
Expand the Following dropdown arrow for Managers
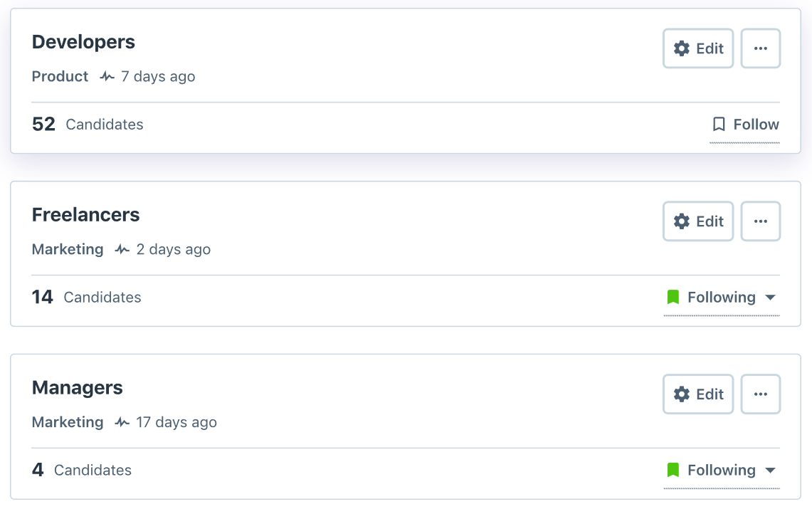coord(770,471)
